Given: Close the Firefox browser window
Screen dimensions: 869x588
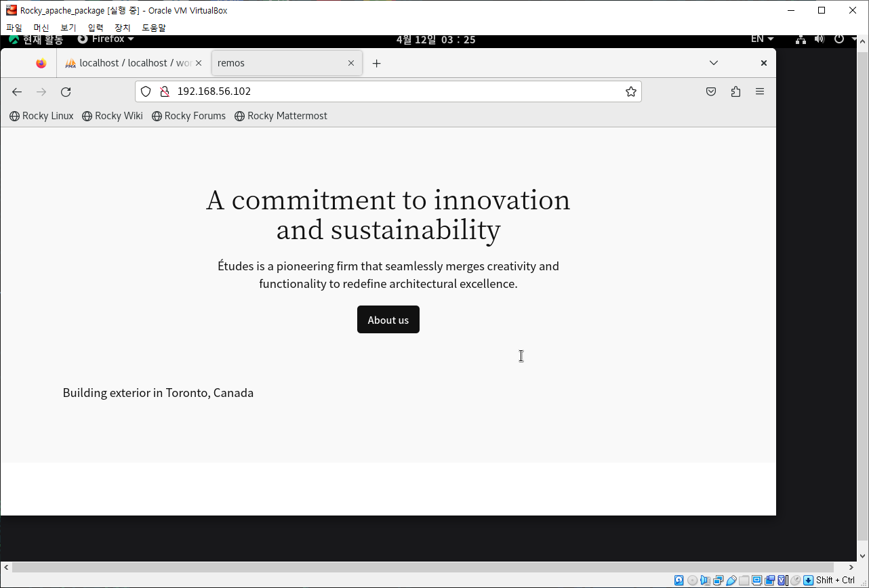Looking at the screenshot, I should point(764,63).
